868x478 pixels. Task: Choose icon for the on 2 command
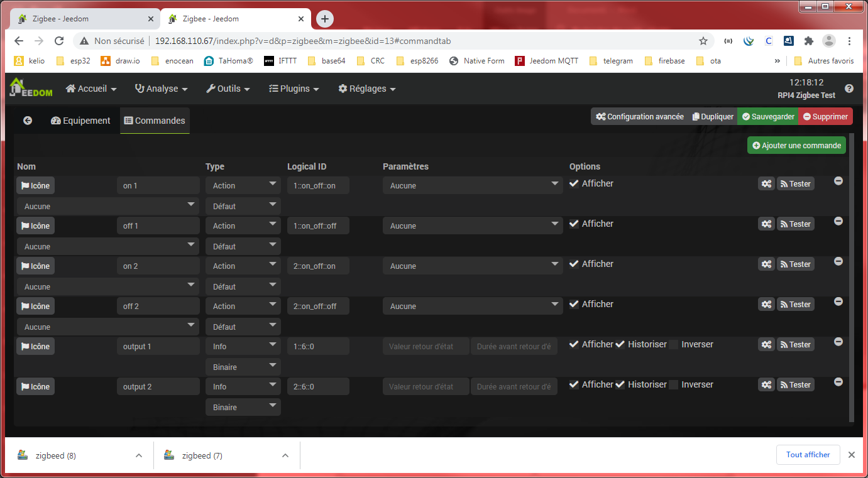pos(35,266)
